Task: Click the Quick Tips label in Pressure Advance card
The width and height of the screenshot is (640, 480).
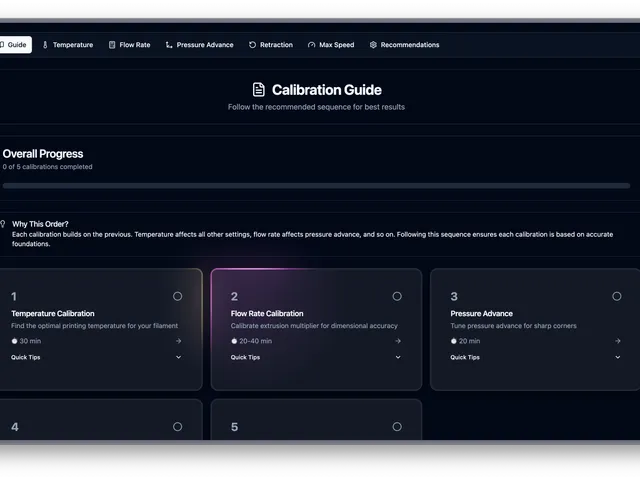Action: pyautogui.click(x=465, y=357)
